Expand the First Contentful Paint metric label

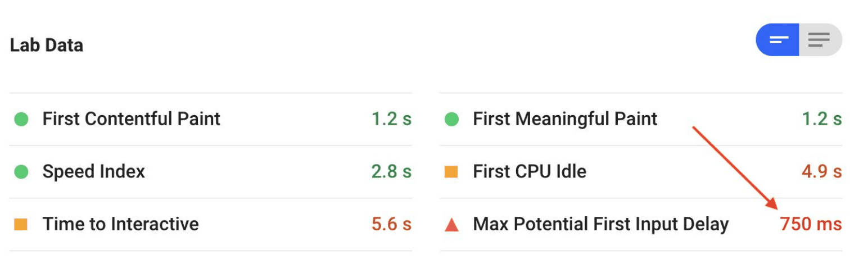click(132, 119)
